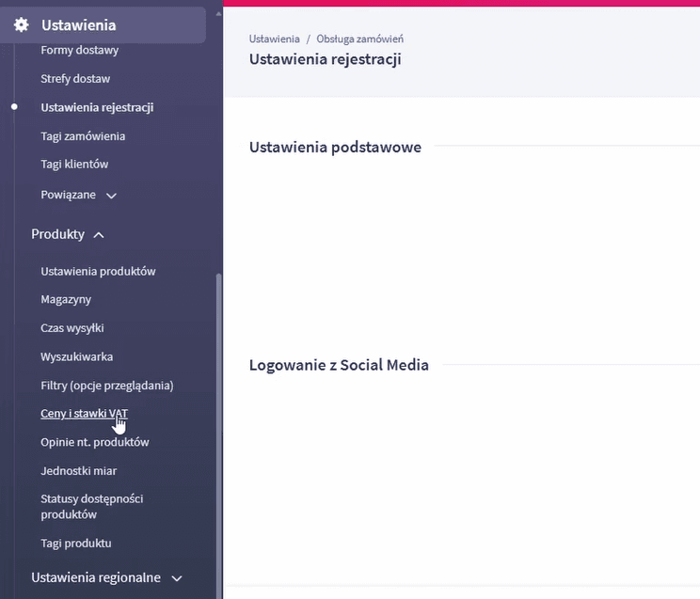The image size is (700, 599).
Task: Open Statusy dostępności produktów
Action: tap(91, 507)
